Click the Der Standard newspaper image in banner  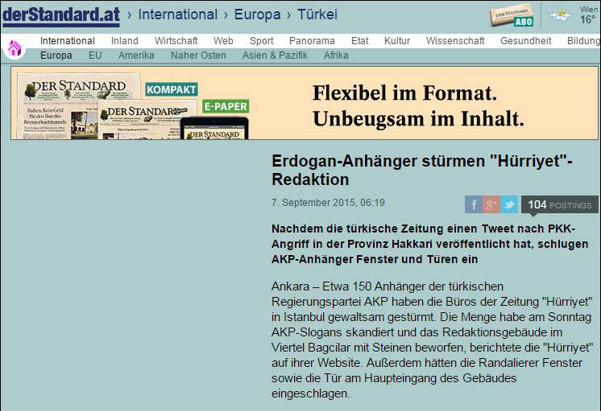79,106
